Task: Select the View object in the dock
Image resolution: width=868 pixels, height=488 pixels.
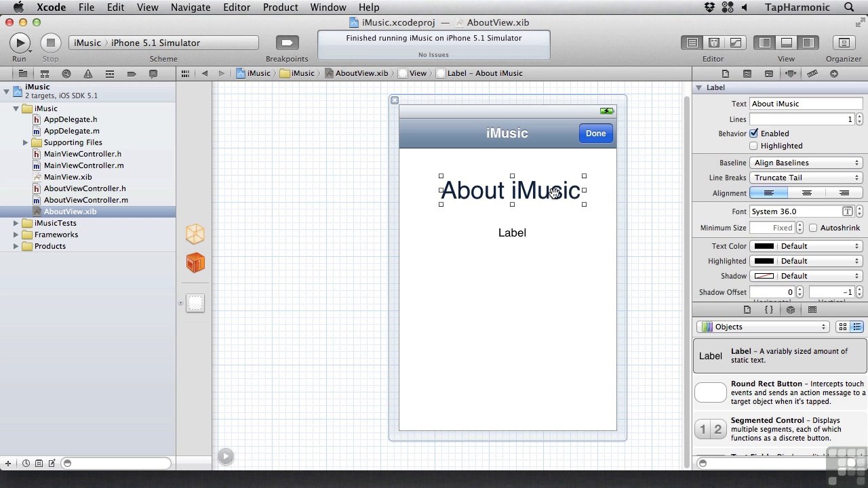Action: tap(195, 303)
